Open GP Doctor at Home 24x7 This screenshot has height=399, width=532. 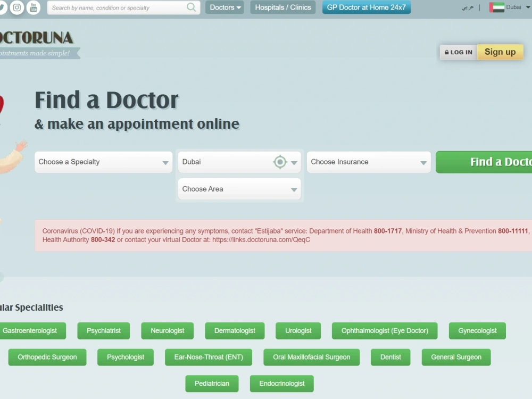coord(366,7)
